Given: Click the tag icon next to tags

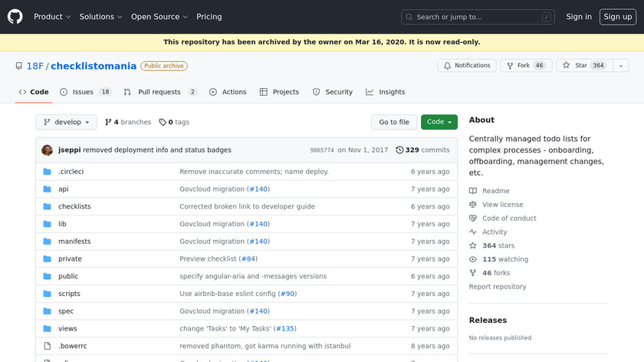Looking at the screenshot, I should pos(163,122).
